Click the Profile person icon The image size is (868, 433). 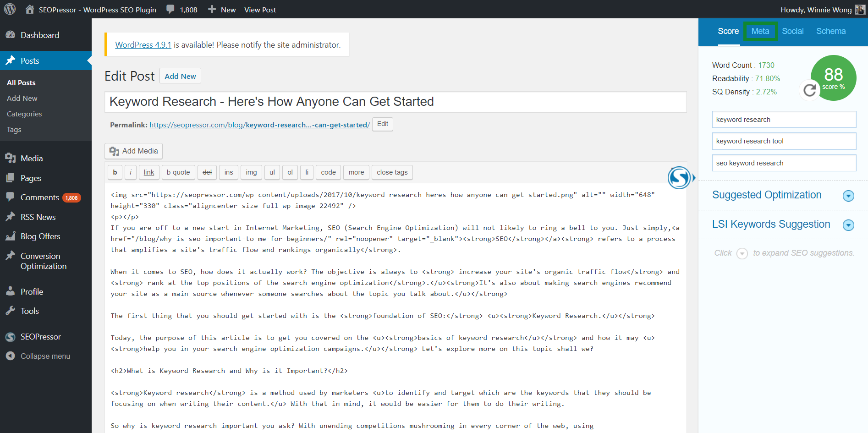point(10,291)
